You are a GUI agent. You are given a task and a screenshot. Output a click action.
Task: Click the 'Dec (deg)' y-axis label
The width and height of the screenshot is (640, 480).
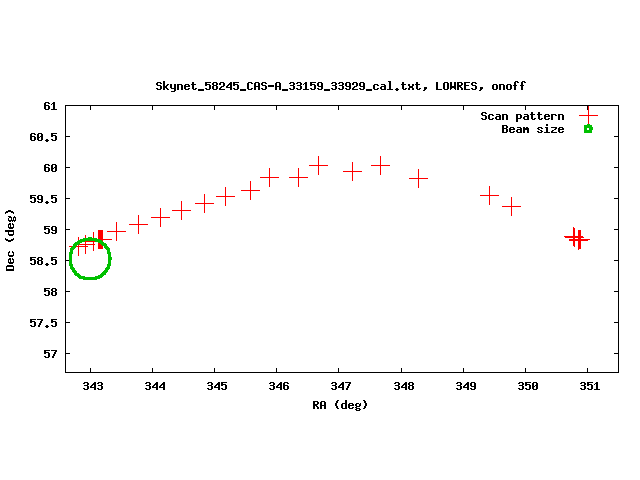(10, 240)
